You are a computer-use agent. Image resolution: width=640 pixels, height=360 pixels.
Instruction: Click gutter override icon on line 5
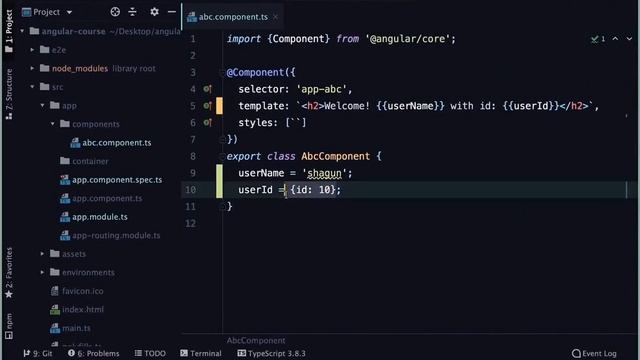[207, 106]
